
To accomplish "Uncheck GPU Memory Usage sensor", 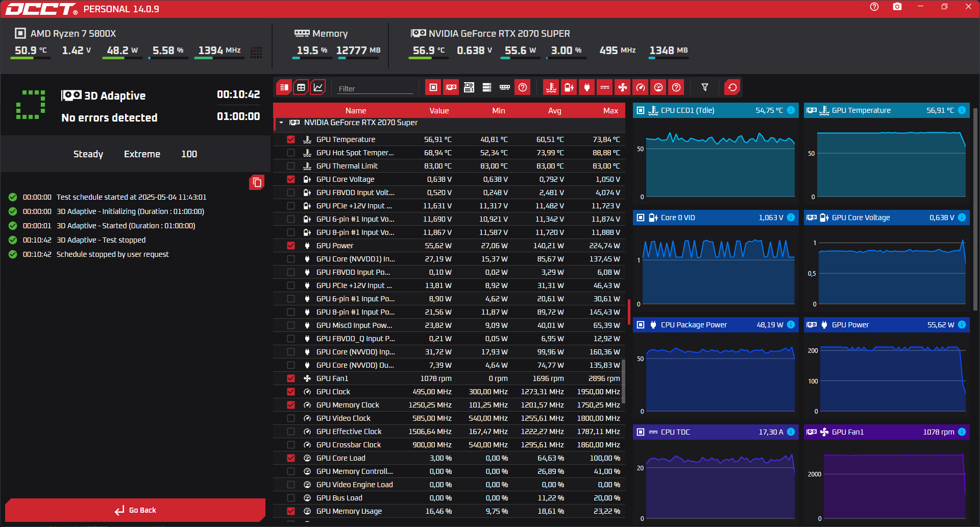I will [291, 511].
